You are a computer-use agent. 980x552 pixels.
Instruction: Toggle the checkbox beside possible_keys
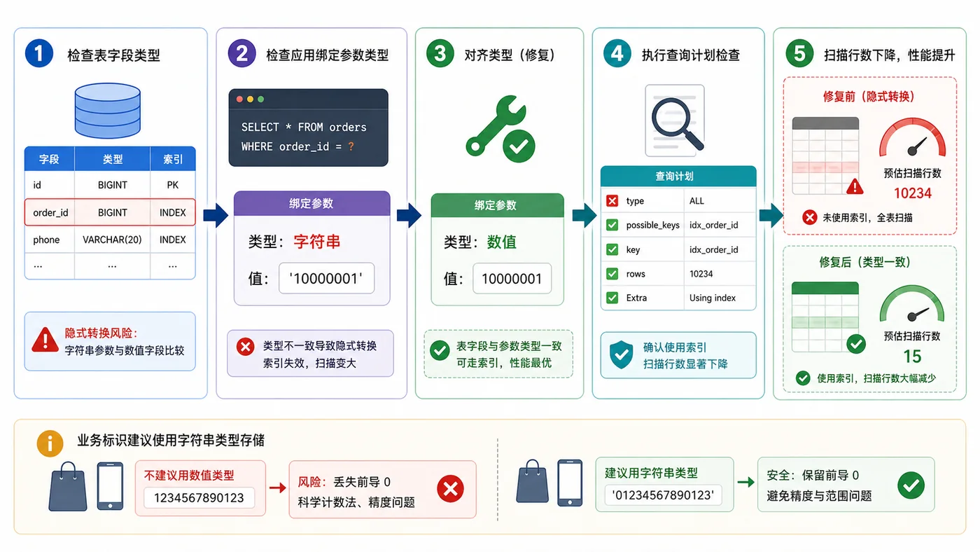pos(612,225)
